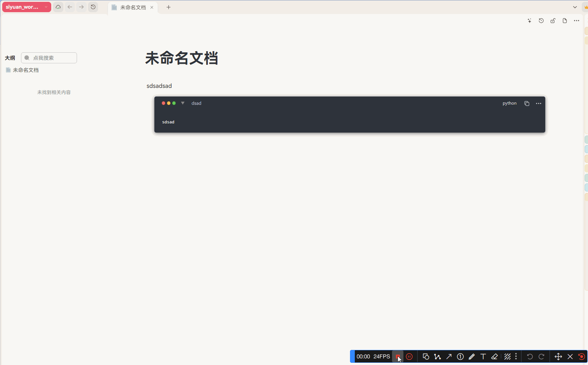Copy the code block contents

click(527, 103)
